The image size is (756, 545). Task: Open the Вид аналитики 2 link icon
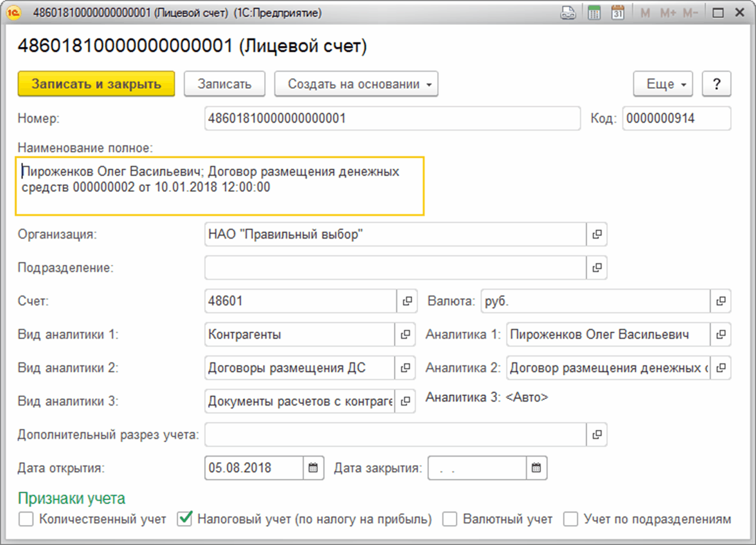tap(405, 368)
